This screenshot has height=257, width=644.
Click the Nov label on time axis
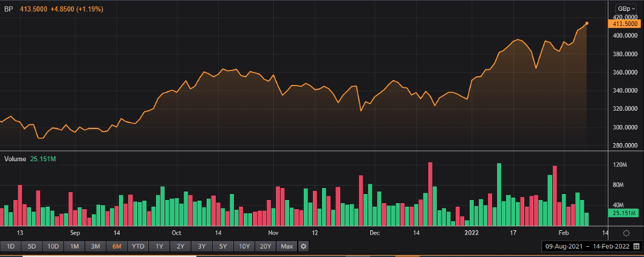pyautogui.click(x=273, y=233)
